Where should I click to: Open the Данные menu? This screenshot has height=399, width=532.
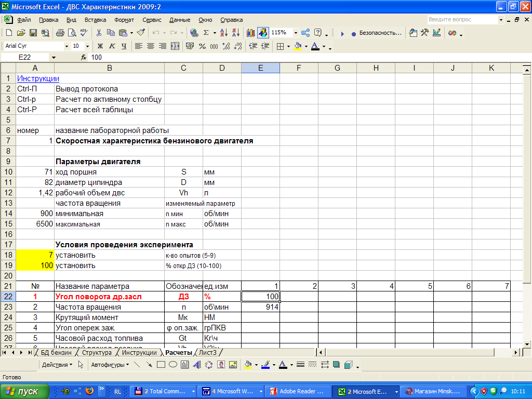tap(180, 20)
